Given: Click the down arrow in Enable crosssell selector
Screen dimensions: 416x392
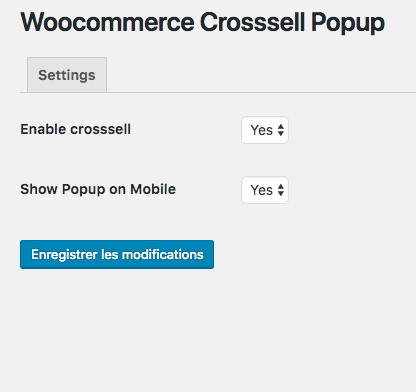Looking at the screenshot, I should [x=281, y=134].
